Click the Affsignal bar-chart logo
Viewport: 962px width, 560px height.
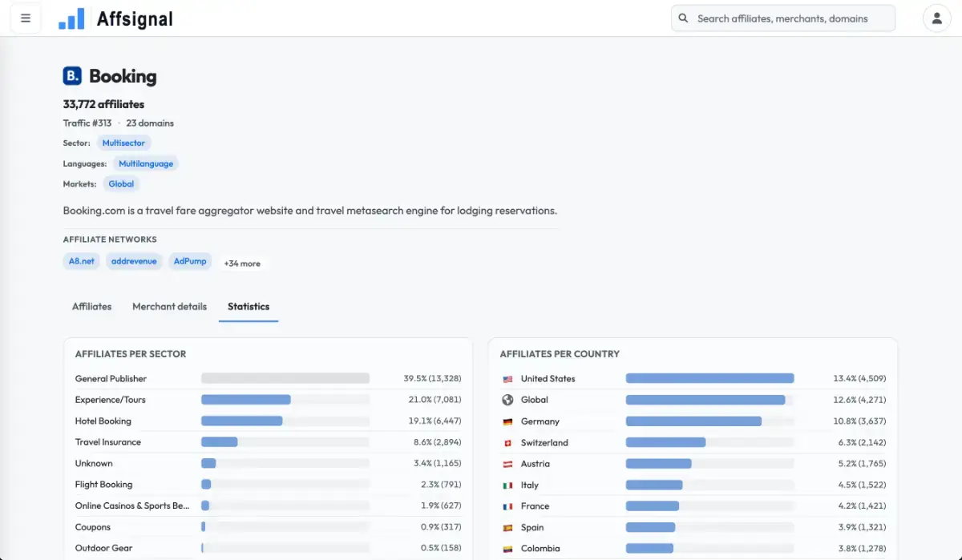click(71, 18)
